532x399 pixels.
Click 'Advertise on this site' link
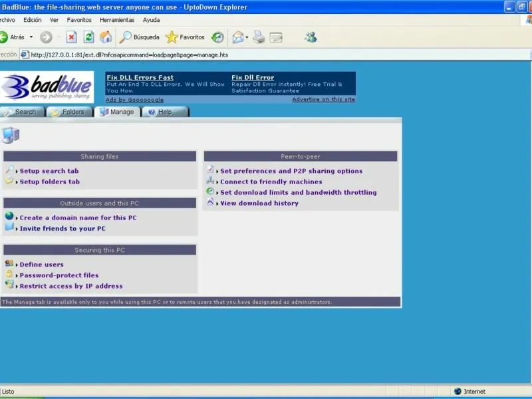click(323, 99)
